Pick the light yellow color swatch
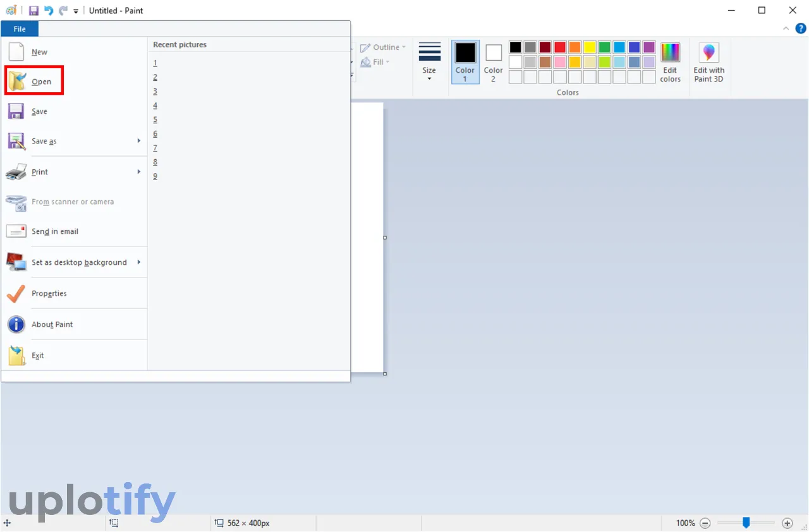Viewport: 809px width, 532px height. [x=590, y=62]
